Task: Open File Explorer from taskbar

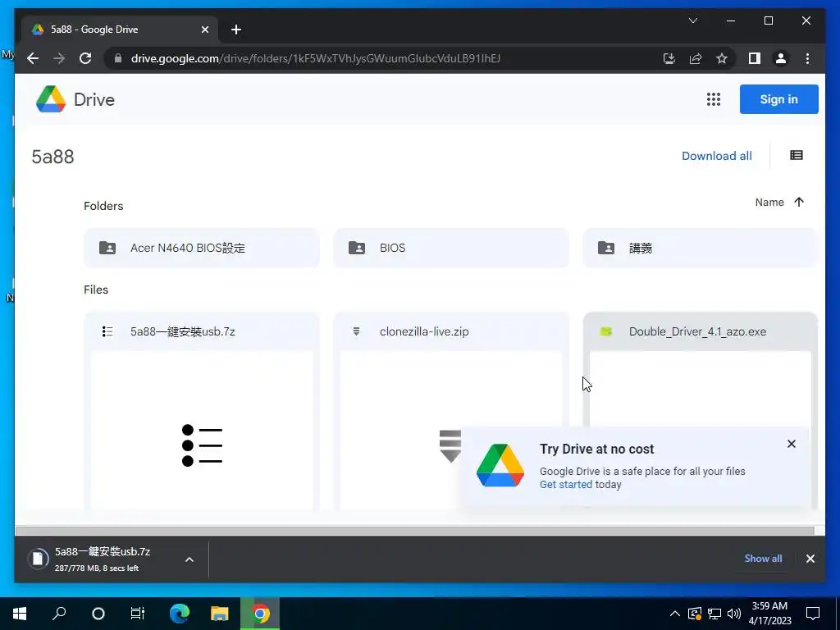Action: coord(219,614)
